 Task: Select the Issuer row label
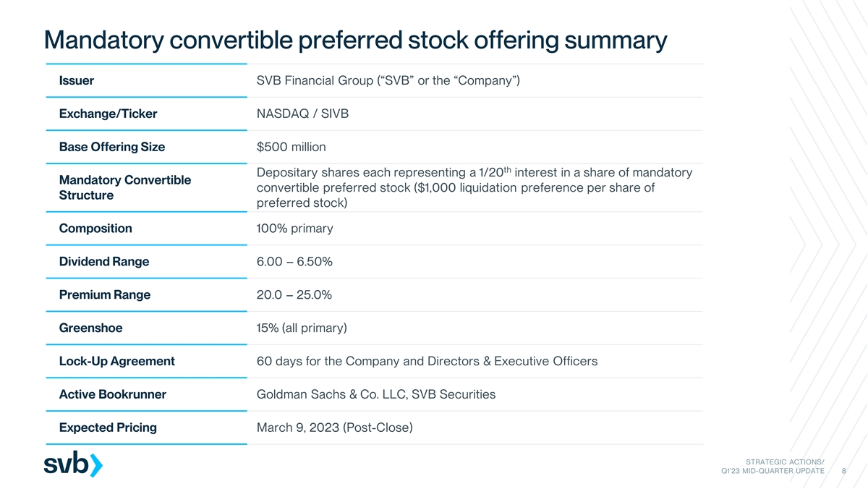[77, 81]
